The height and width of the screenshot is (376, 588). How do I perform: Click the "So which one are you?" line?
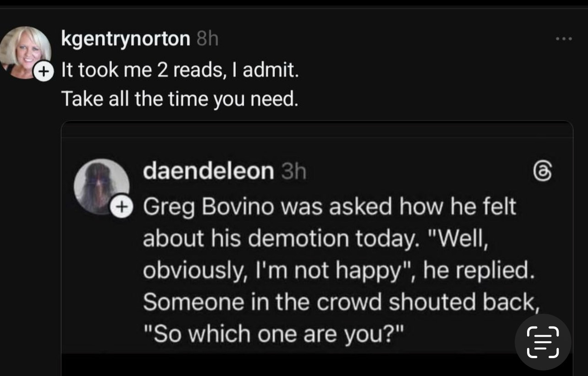pos(274,334)
